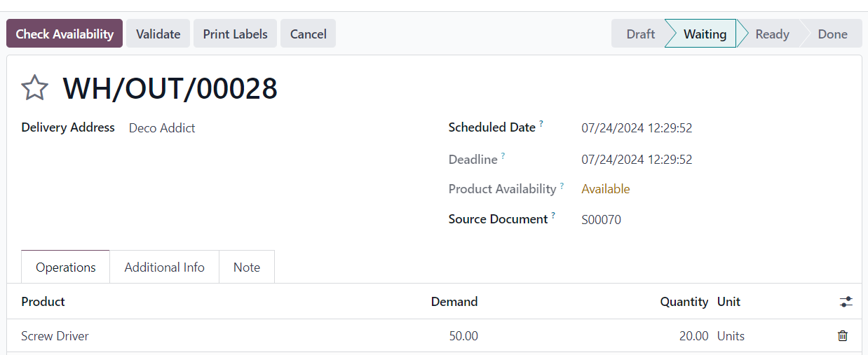Click Print Labels button

point(235,34)
